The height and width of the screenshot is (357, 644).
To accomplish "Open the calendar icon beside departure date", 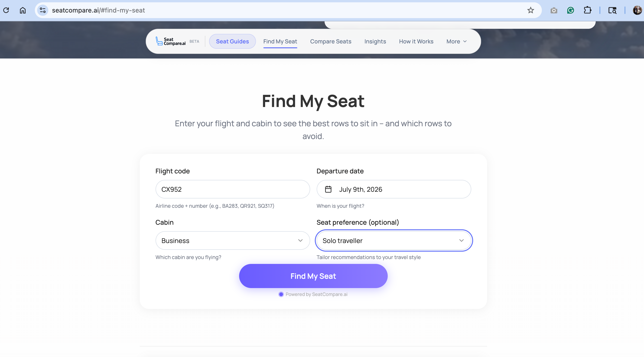I will pyautogui.click(x=328, y=189).
